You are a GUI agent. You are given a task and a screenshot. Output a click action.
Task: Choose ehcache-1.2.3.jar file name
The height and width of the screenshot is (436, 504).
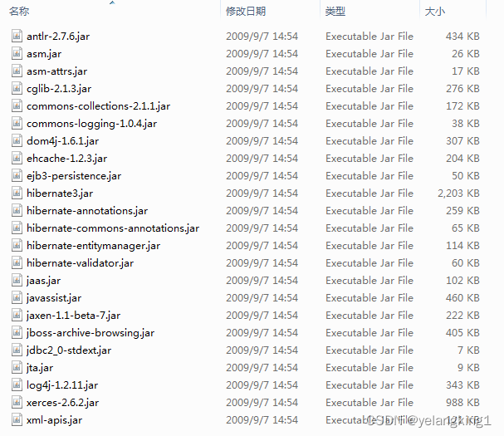click(x=67, y=159)
